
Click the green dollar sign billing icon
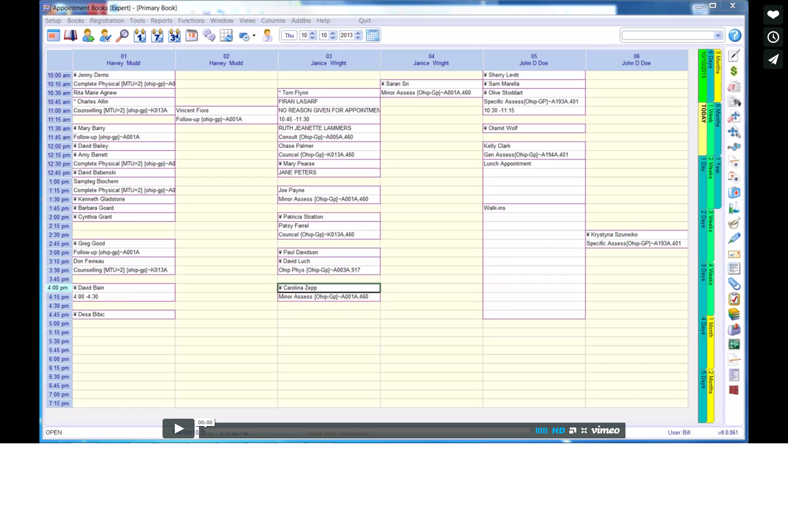point(734,71)
